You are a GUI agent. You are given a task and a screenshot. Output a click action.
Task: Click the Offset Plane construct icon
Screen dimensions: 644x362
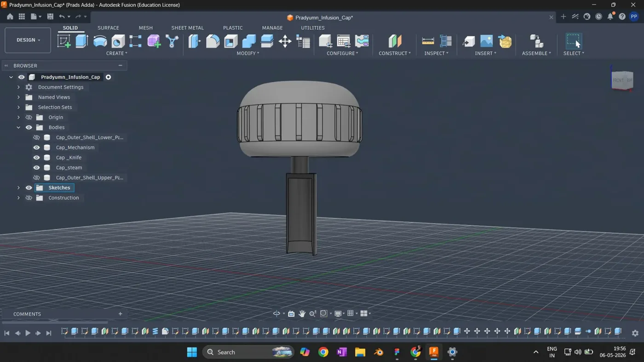coord(395,41)
